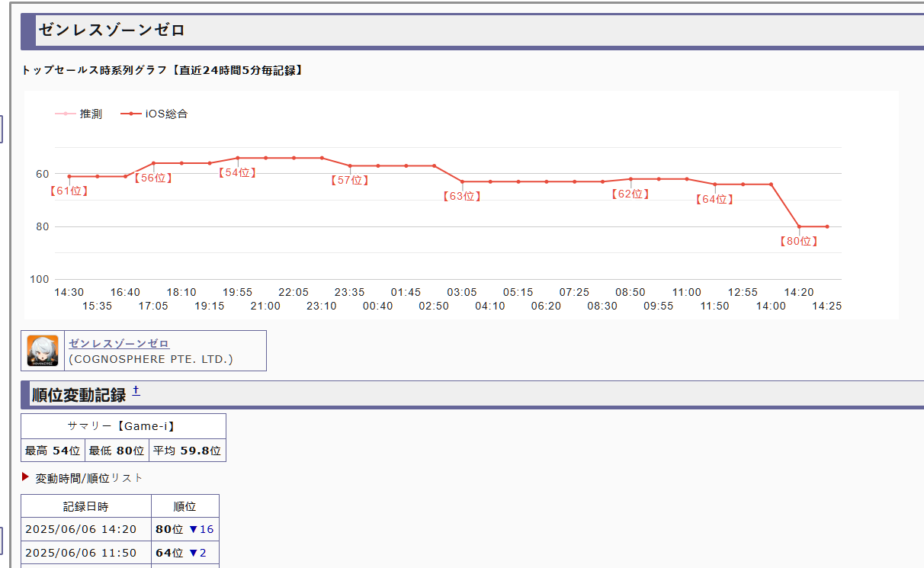The image size is (924, 568).
Task: Click the 14:30 x-axis time label
Action: click(x=69, y=292)
